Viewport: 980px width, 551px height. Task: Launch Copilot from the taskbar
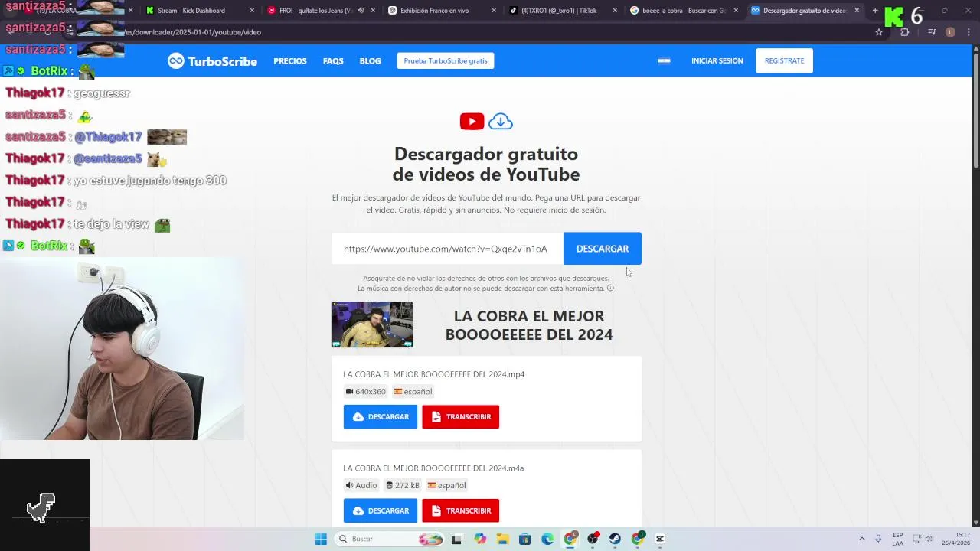pos(480,539)
